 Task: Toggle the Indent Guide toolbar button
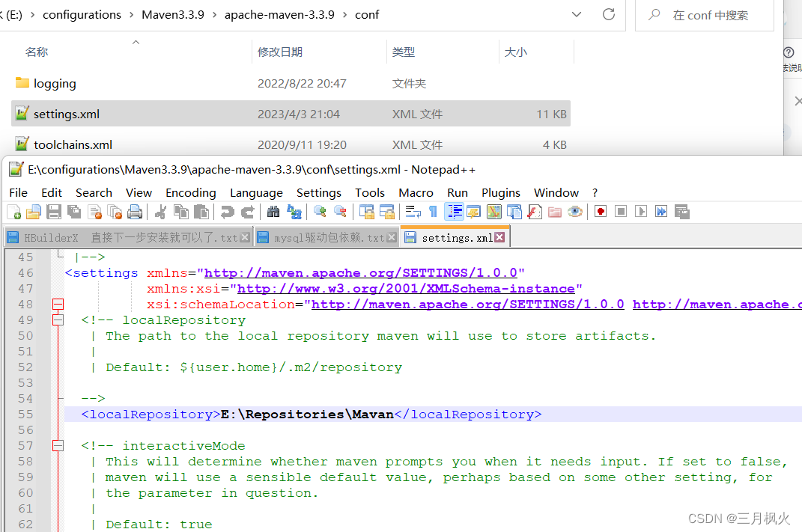click(x=454, y=212)
